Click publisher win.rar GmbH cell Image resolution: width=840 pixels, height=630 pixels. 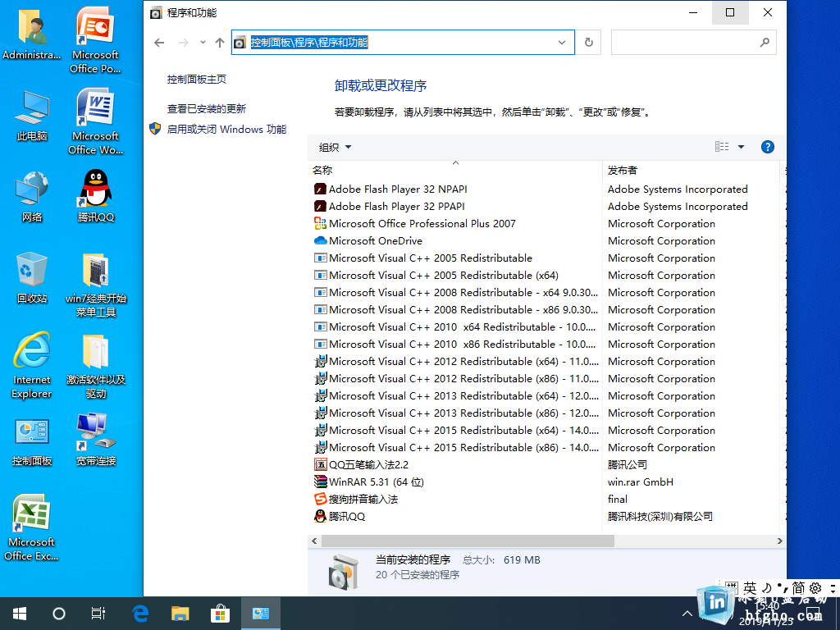click(x=640, y=482)
